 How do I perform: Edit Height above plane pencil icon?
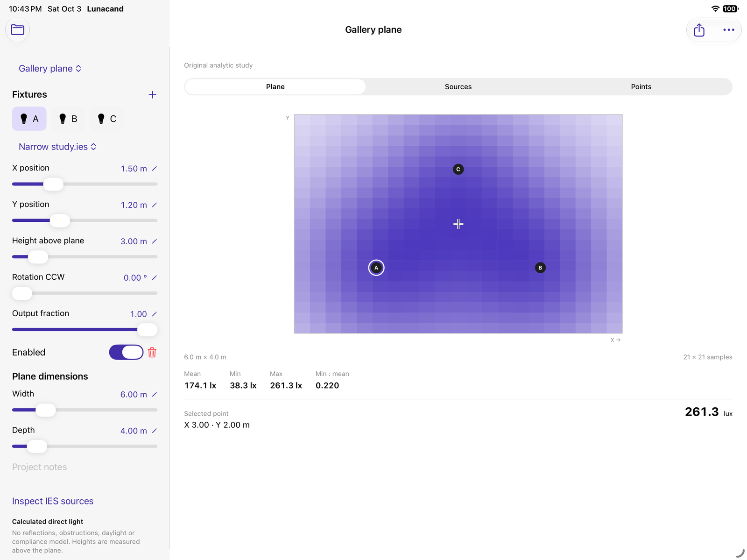point(155,241)
